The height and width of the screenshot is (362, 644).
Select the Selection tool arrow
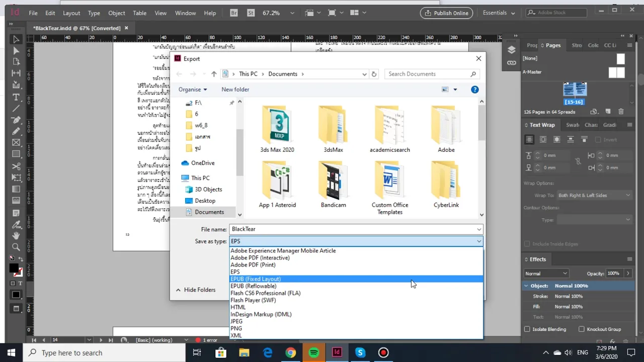16,39
